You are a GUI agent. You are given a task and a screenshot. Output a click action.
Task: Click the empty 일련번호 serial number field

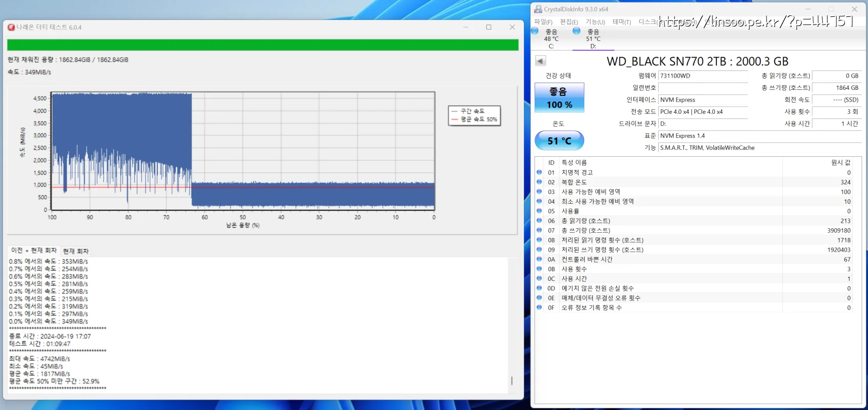[703, 88]
